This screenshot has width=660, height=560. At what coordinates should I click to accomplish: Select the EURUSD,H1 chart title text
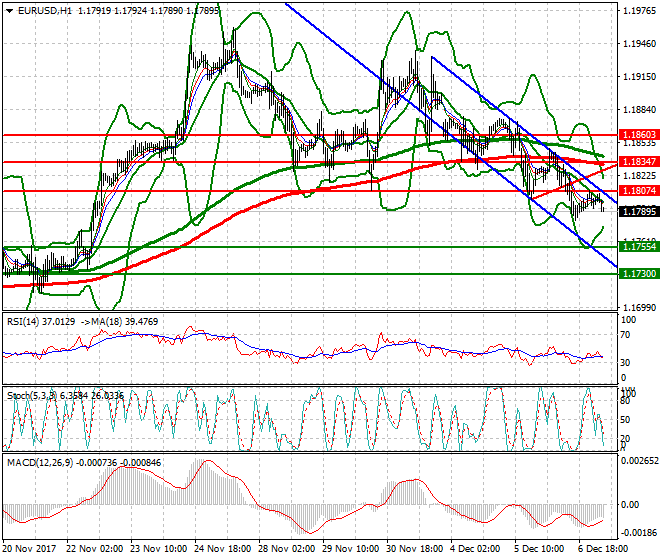45,11
